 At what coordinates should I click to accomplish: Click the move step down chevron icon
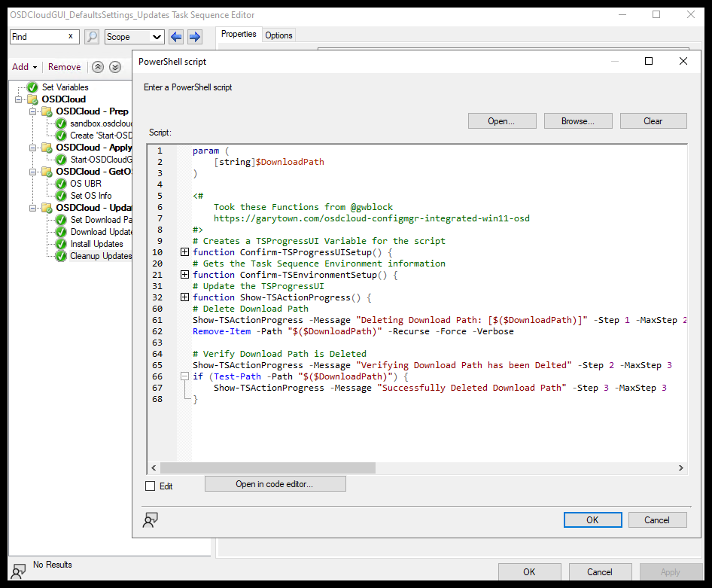(114, 67)
